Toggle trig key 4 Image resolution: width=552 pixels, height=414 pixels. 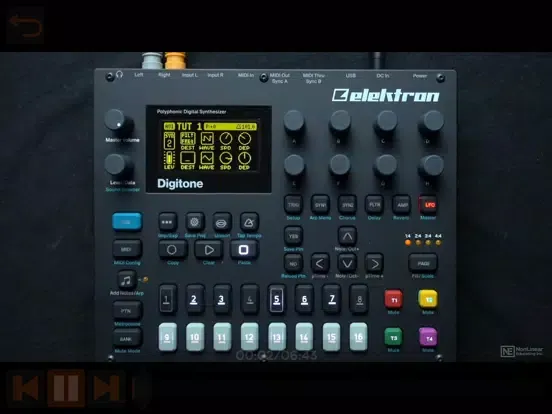[x=249, y=300]
